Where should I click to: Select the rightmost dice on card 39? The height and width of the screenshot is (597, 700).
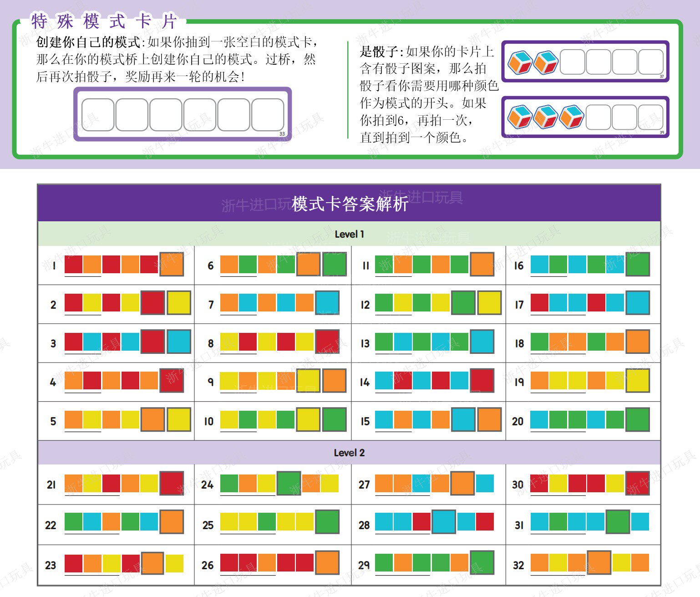(x=572, y=117)
